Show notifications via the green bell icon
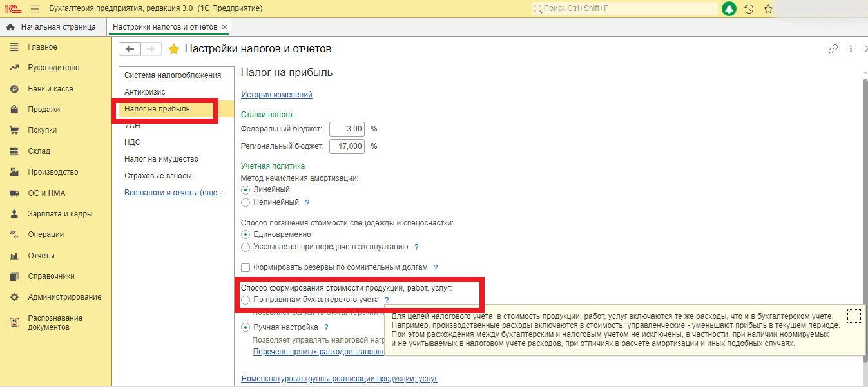 (729, 9)
